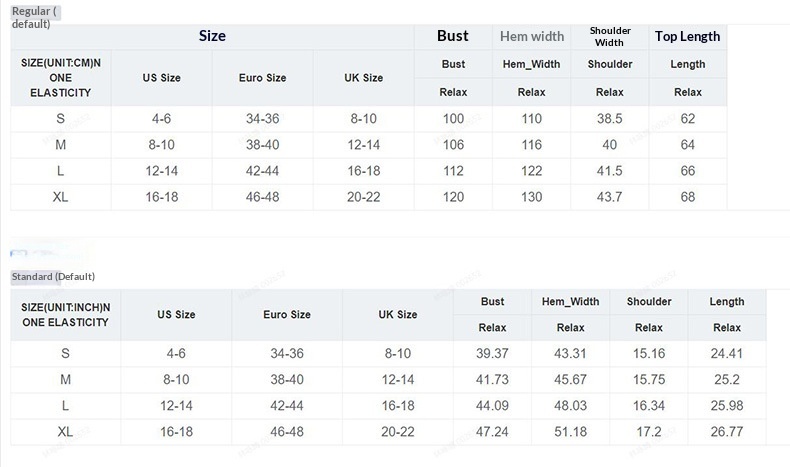Select bust value 39.37 in the inch table
The image size is (790, 467).
point(492,353)
